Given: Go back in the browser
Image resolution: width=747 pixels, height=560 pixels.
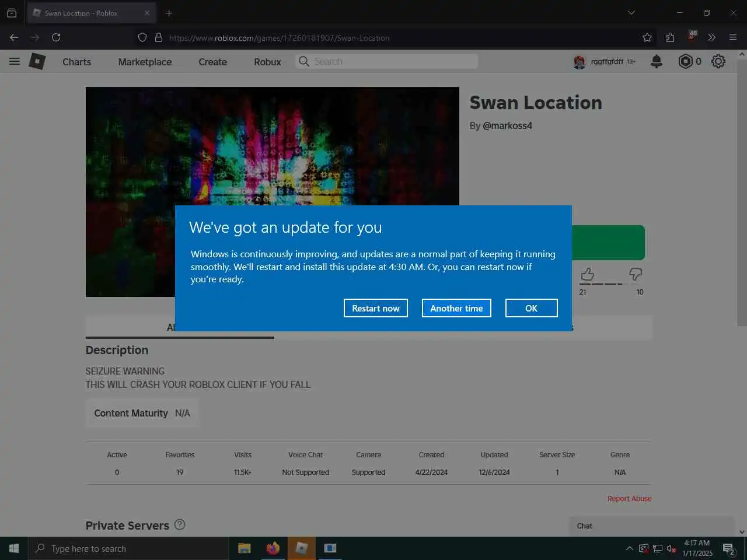Looking at the screenshot, I should (x=14, y=37).
